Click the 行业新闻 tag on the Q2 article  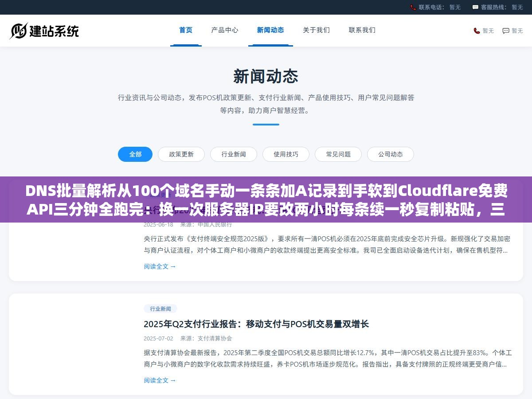click(x=160, y=309)
